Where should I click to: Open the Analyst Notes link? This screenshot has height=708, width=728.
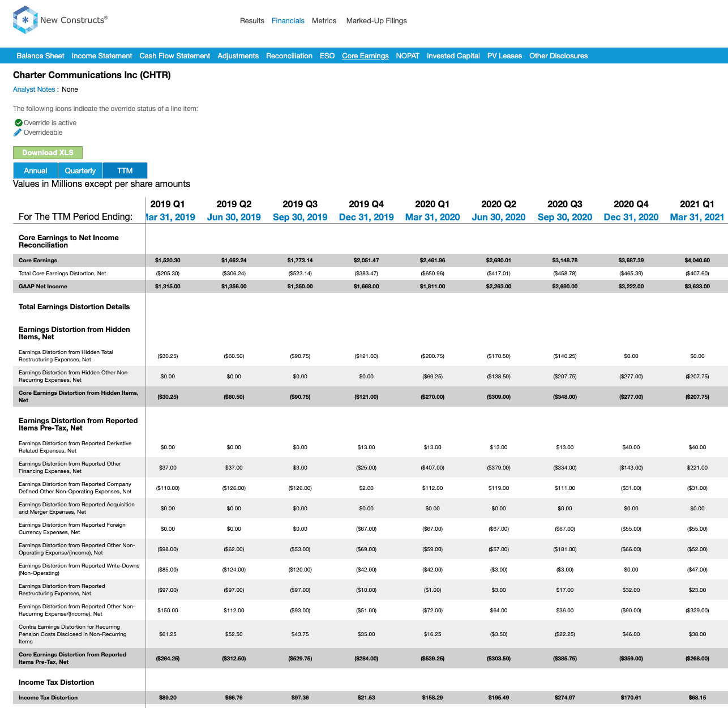pyautogui.click(x=34, y=89)
